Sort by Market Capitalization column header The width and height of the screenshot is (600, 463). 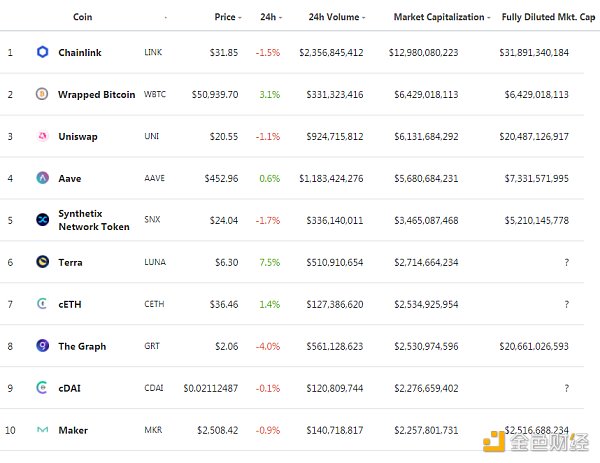pos(440,17)
